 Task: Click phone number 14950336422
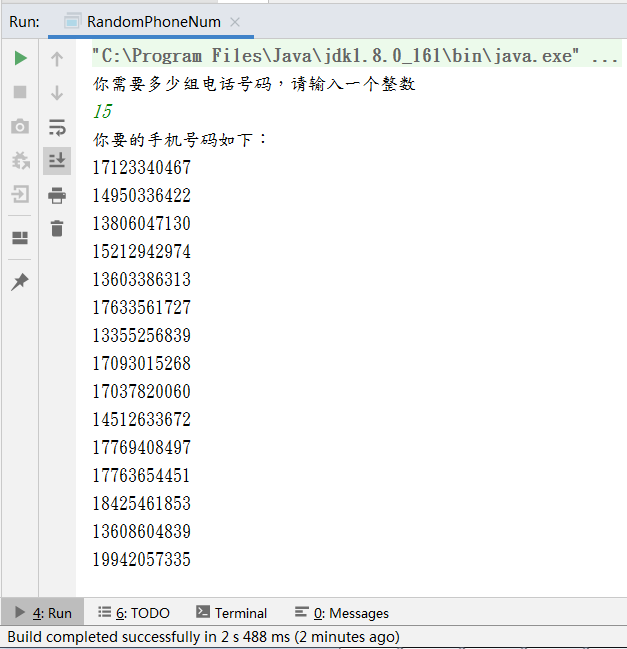click(142, 195)
